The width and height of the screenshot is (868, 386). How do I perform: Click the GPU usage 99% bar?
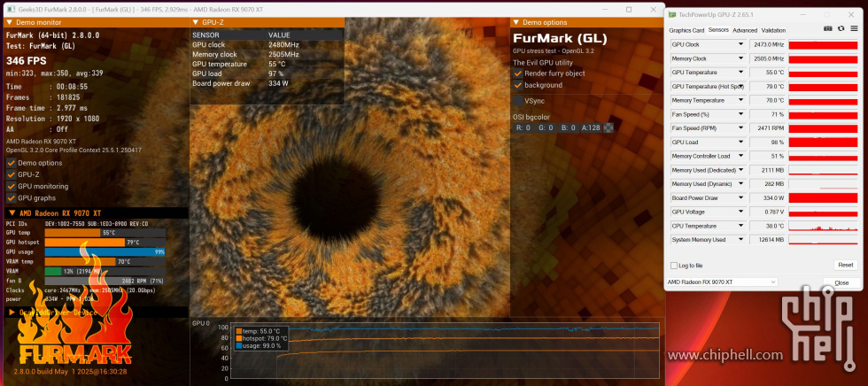(105, 251)
